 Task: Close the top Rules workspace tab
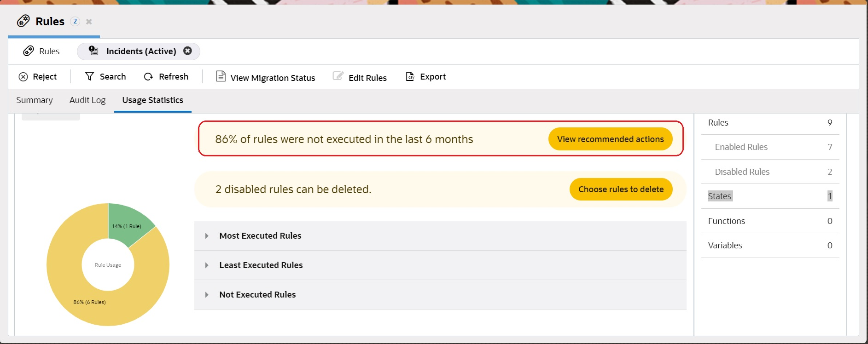point(89,22)
